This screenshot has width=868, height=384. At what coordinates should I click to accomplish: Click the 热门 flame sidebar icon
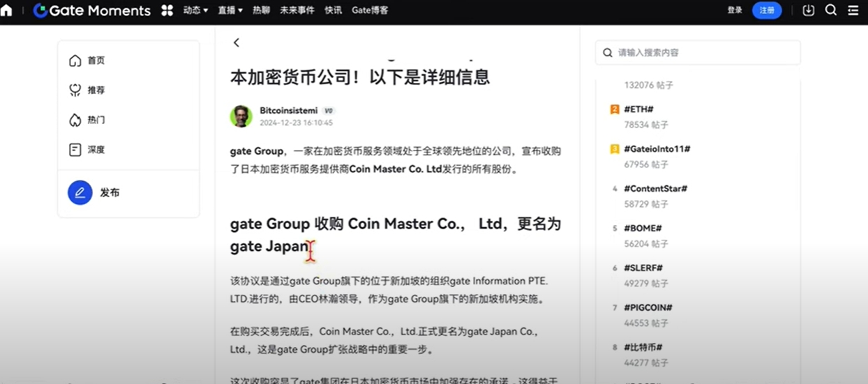tap(75, 120)
